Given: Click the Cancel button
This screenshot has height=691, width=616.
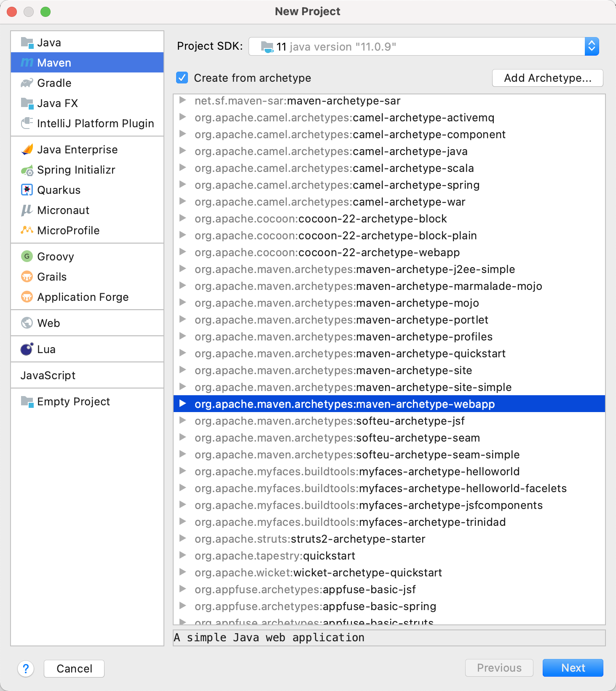Looking at the screenshot, I should point(74,669).
